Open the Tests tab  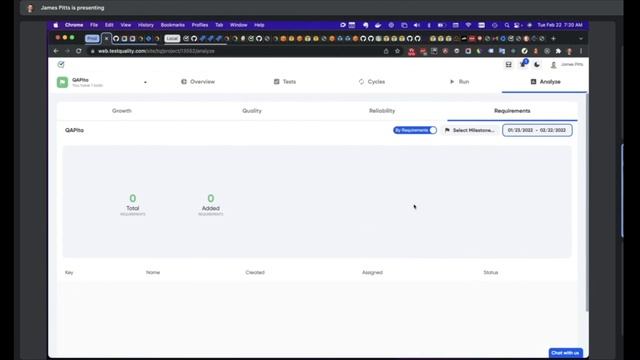(x=285, y=82)
